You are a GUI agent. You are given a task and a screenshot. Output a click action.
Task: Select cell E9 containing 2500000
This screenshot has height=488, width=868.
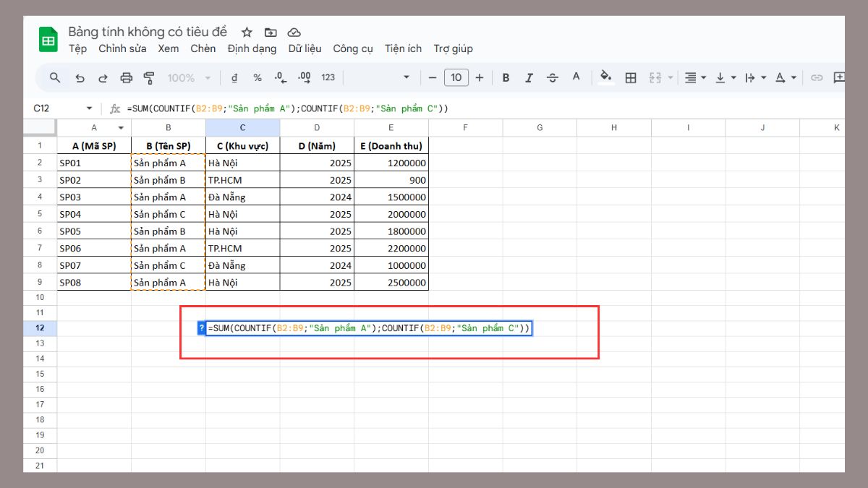(x=391, y=283)
